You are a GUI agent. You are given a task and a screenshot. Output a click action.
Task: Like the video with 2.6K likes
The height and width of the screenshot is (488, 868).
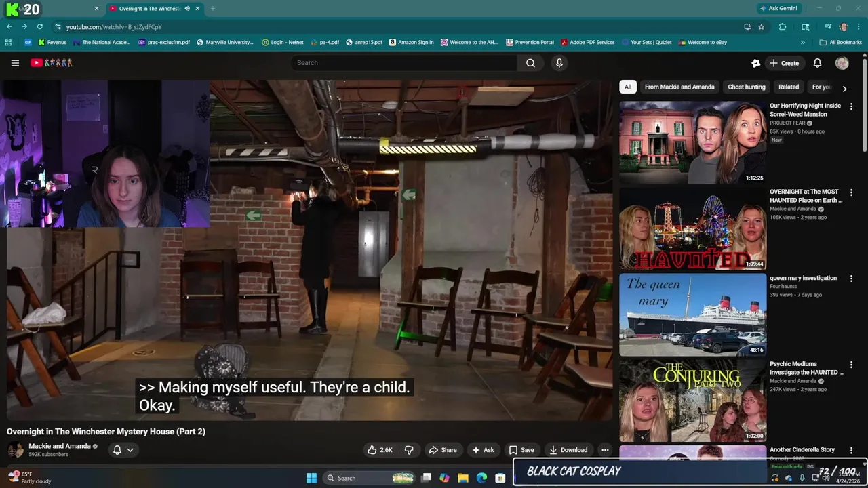pyautogui.click(x=380, y=450)
